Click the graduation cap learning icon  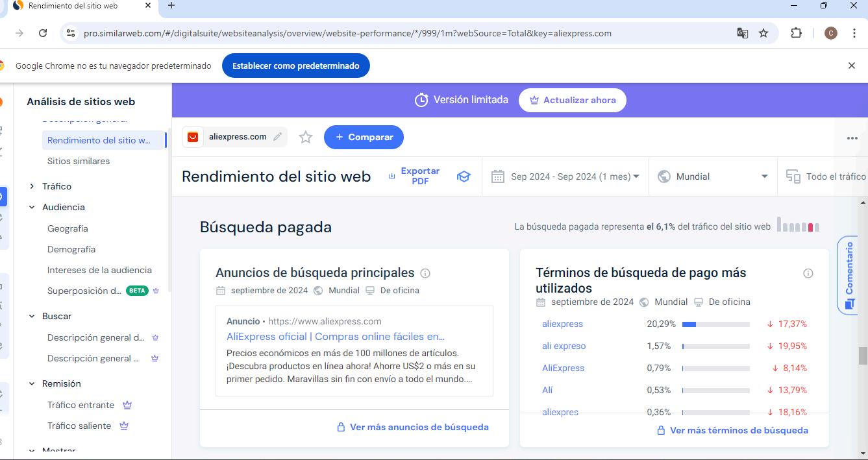[x=464, y=176]
